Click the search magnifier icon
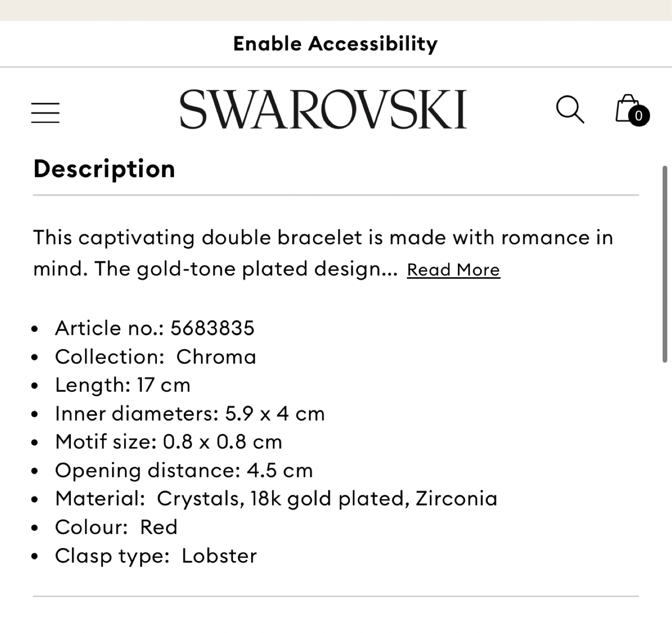This screenshot has width=672, height=633. [569, 110]
